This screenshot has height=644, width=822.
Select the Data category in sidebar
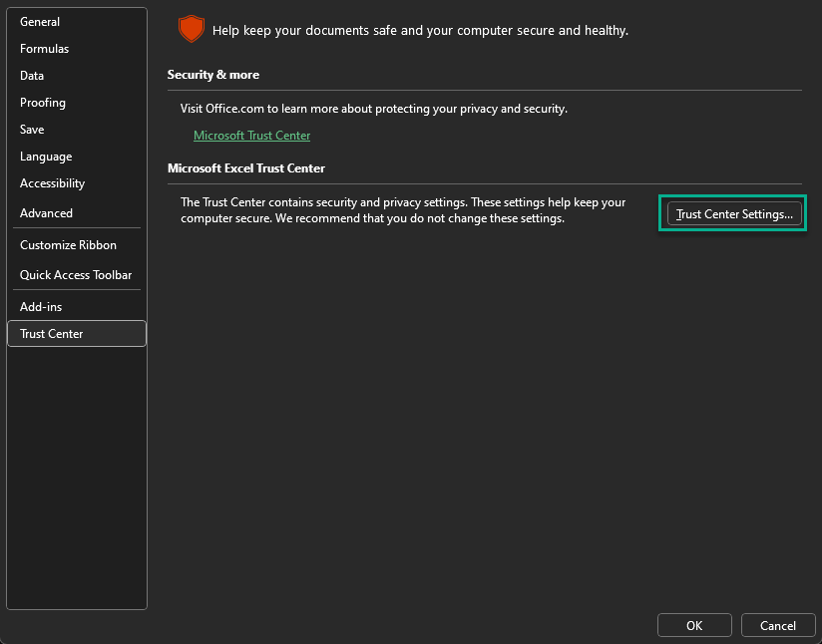pos(32,76)
